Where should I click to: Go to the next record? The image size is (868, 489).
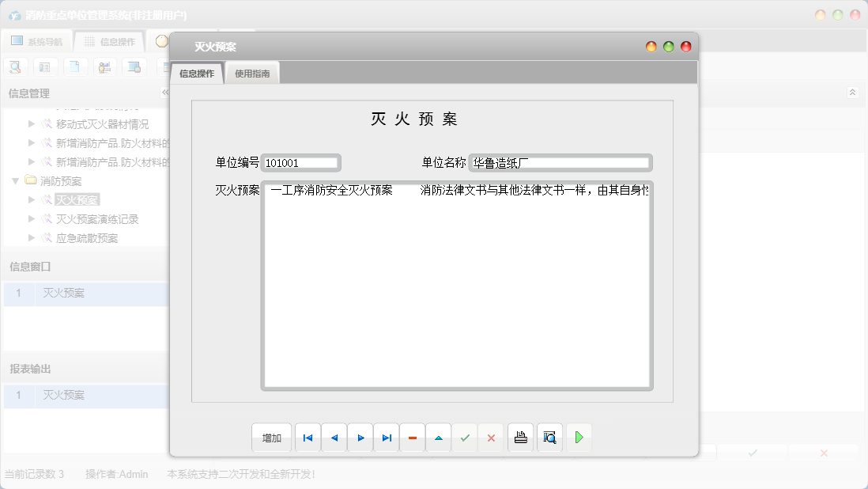click(x=360, y=437)
